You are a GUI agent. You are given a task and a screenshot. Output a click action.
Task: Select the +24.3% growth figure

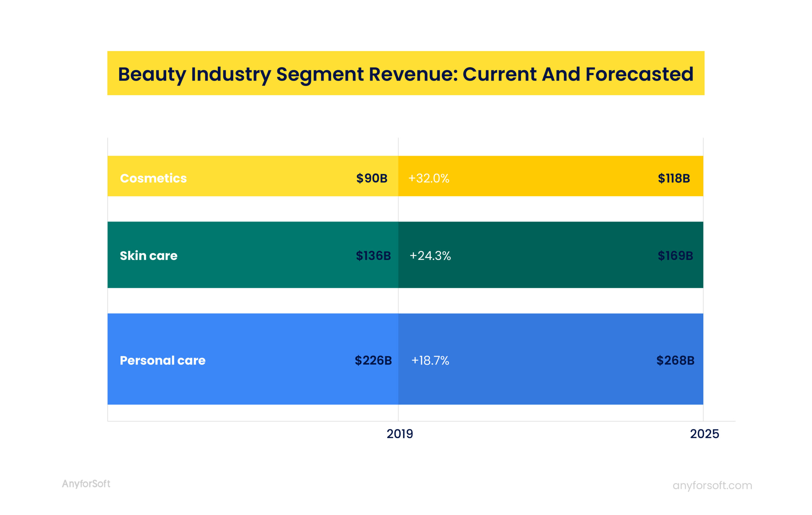pyautogui.click(x=432, y=256)
